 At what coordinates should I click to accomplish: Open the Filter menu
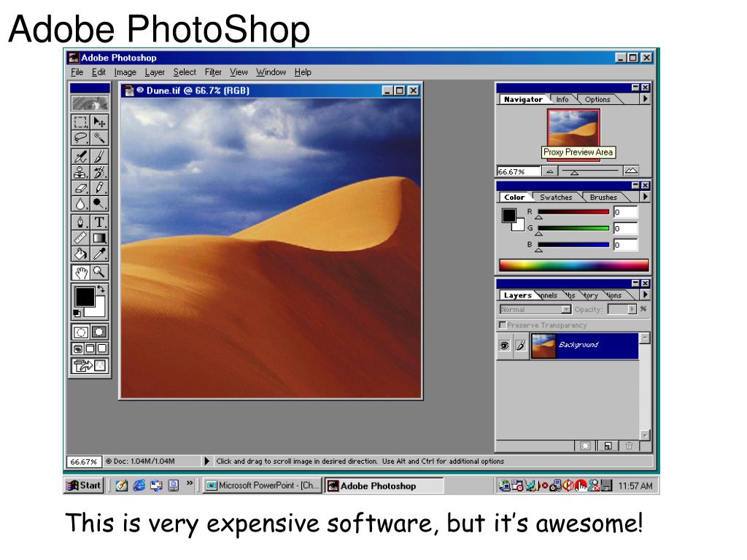pyautogui.click(x=213, y=72)
